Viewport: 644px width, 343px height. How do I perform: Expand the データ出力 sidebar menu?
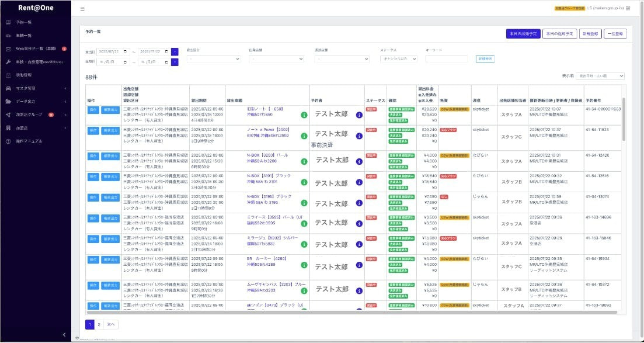pos(35,101)
